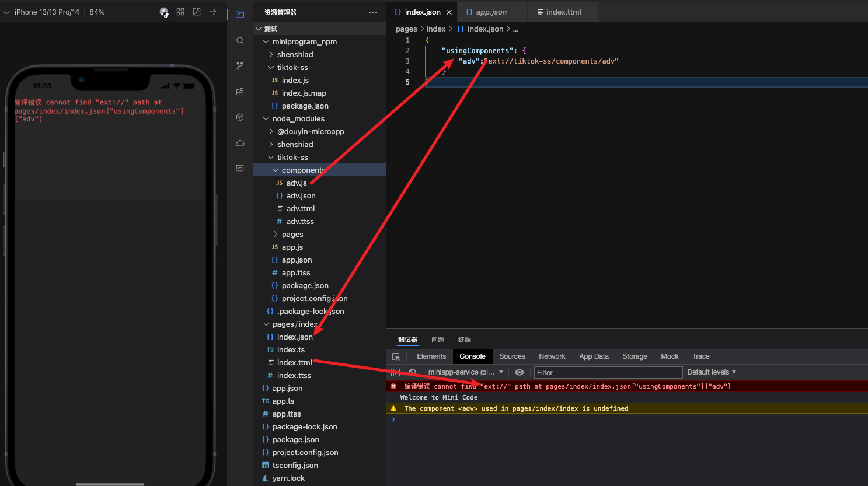Open the source control branch icon
Image resolution: width=868 pixels, height=486 pixels.
point(240,66)
